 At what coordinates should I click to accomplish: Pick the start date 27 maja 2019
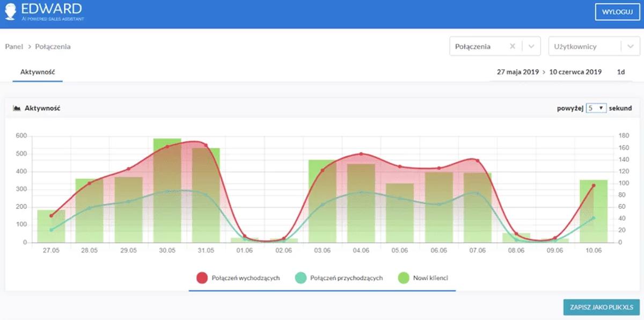tap(517, 72)
